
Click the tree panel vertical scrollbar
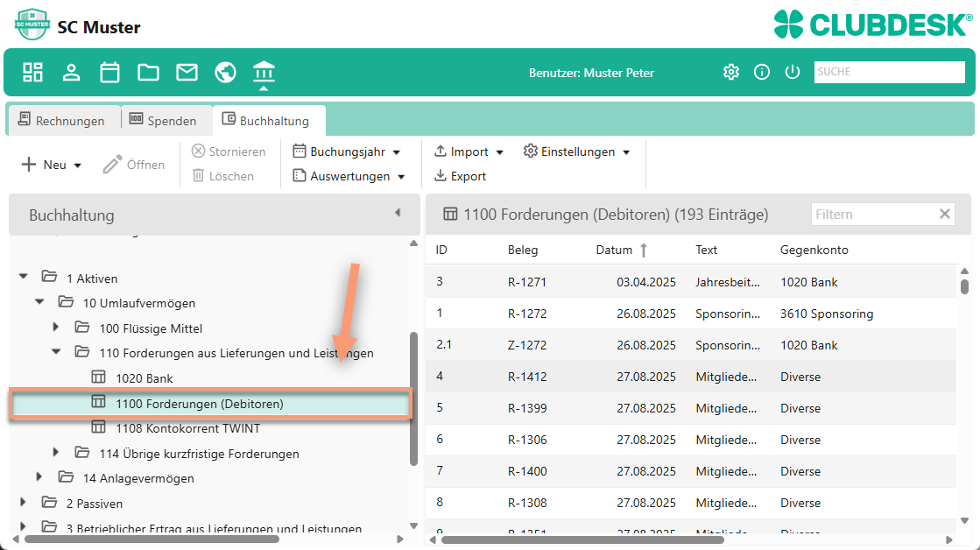point(413,398)
